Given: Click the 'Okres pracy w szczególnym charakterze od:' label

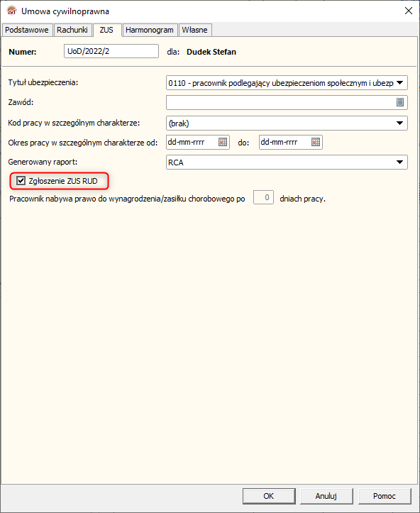Looking at the screenshot, I should 83,143.
